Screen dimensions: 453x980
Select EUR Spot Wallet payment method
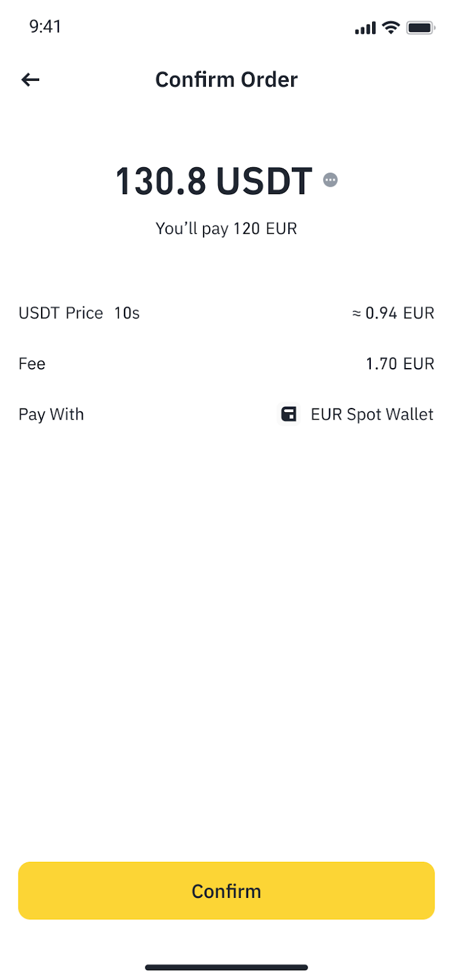(x=371, y=415)
